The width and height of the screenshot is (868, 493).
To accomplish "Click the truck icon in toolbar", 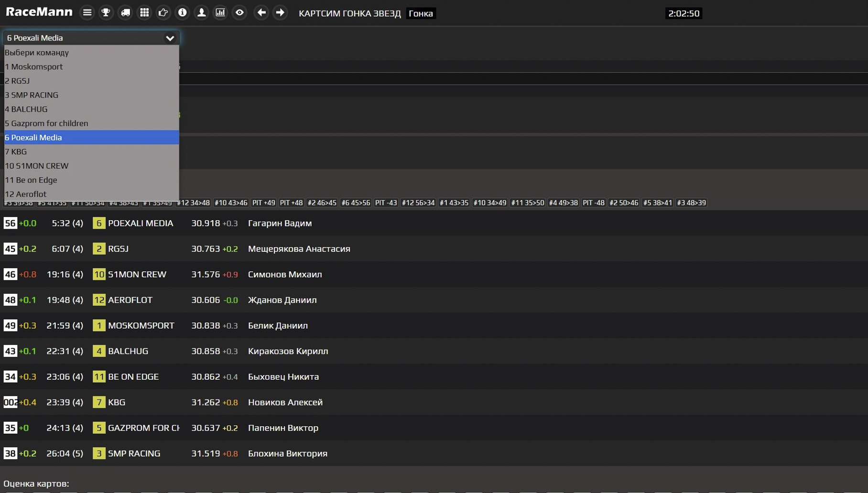I will tap(125, 13).
